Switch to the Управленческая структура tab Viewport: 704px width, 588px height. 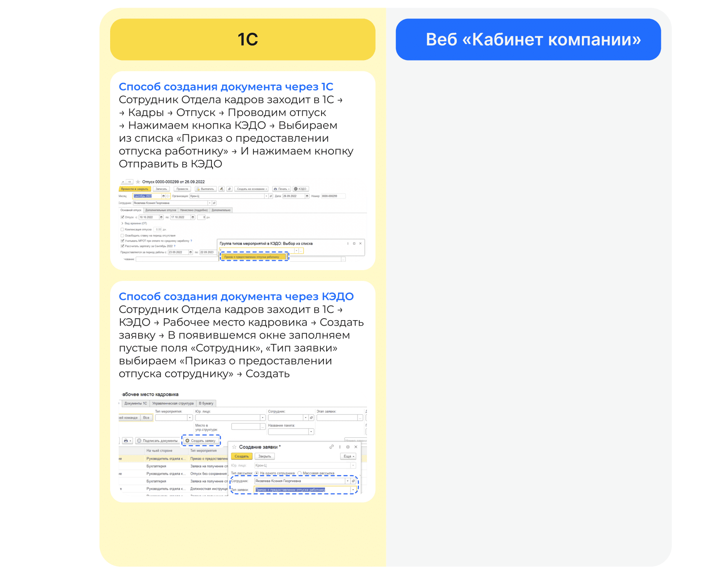pos(173,403)
